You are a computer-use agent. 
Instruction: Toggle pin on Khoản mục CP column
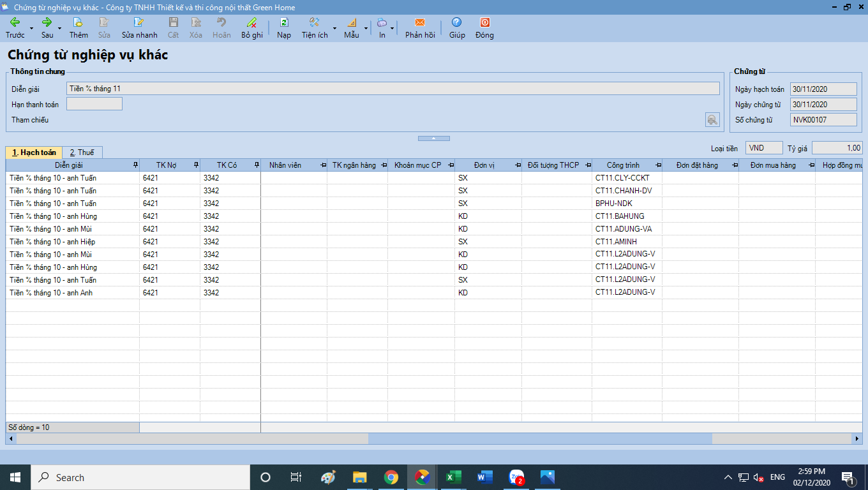(x=451, y=165)
